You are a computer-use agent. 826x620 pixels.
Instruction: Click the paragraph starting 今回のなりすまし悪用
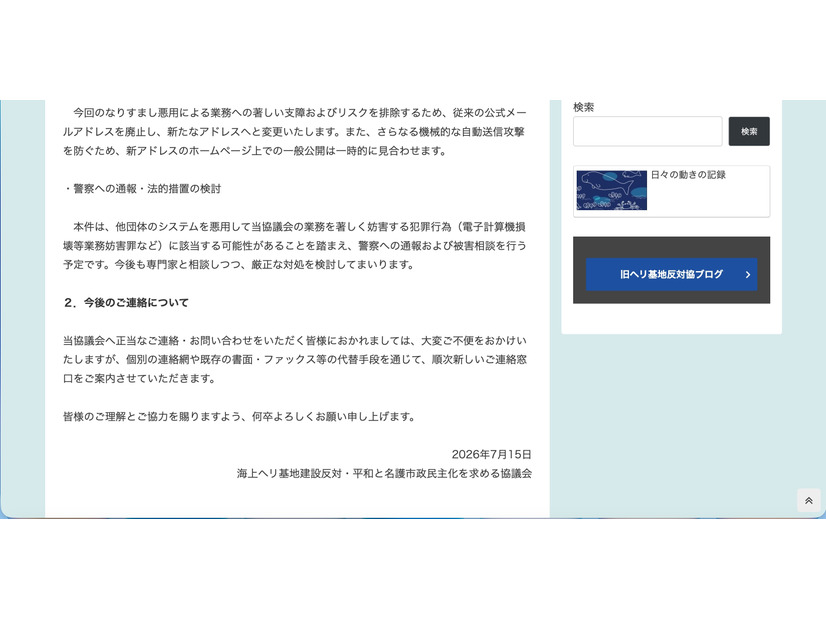(295, 132)
